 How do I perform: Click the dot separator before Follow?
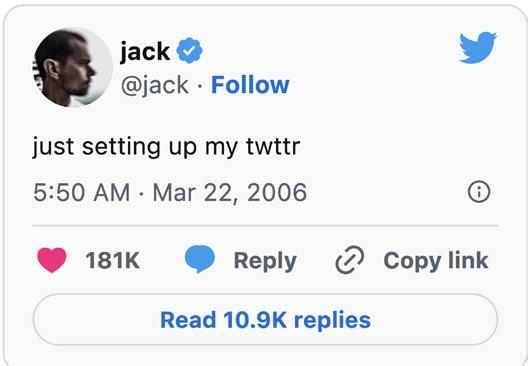[200, 86]
